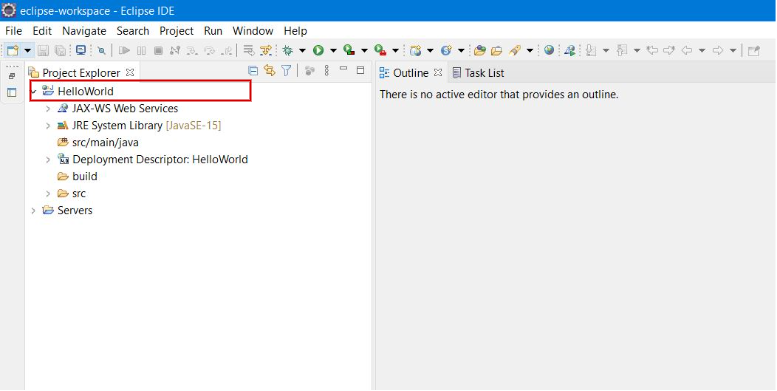
Task: Select the src/main/java source folder
Action: [98, 142]
